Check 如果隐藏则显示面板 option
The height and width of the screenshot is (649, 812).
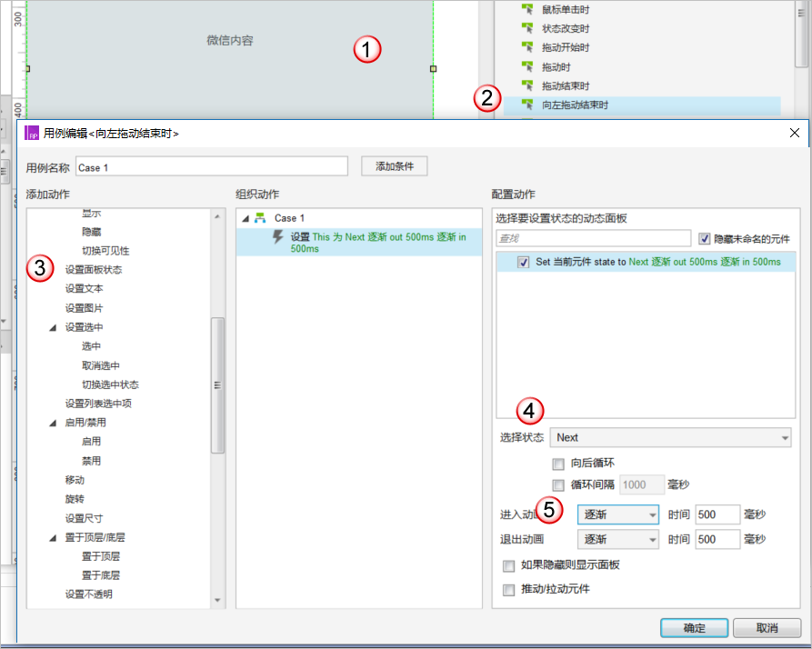tap(509, 565)
